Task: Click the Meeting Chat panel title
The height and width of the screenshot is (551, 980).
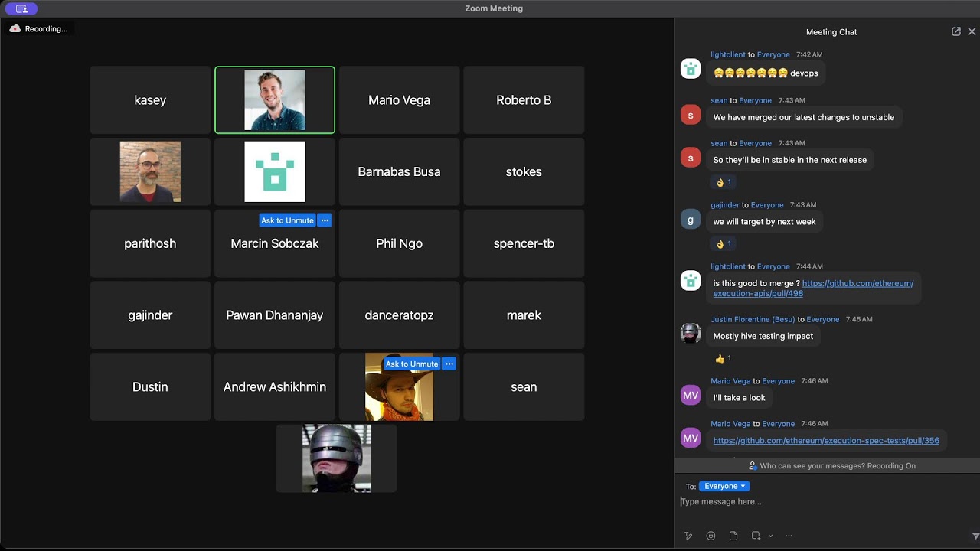Action: 831,32
